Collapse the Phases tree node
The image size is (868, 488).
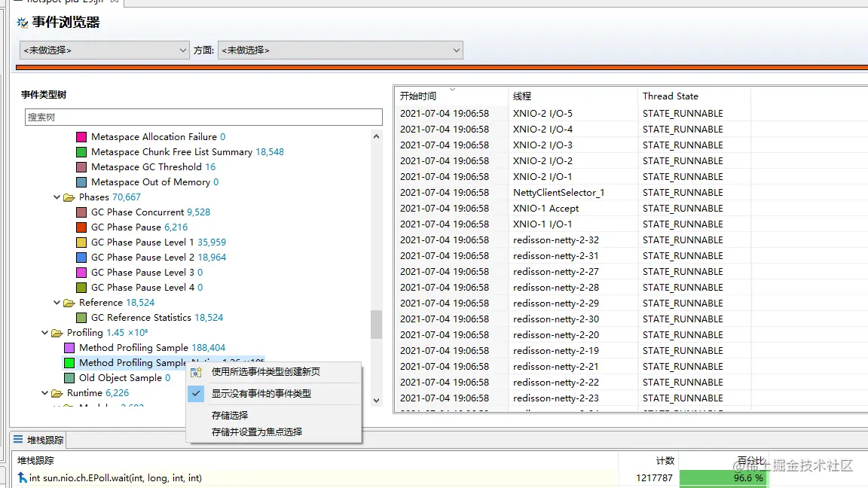click(x=57, y=197)
